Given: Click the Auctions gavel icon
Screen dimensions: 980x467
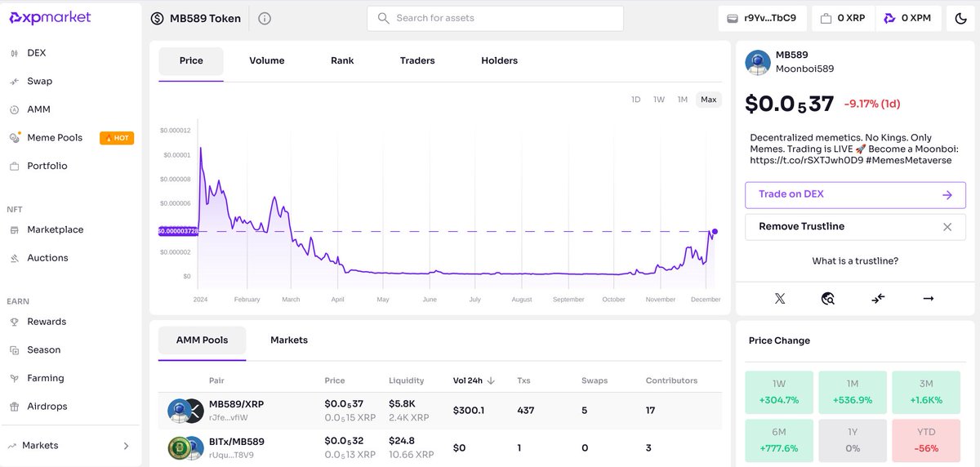Looking at the screenshot, I should coord(14,258).
